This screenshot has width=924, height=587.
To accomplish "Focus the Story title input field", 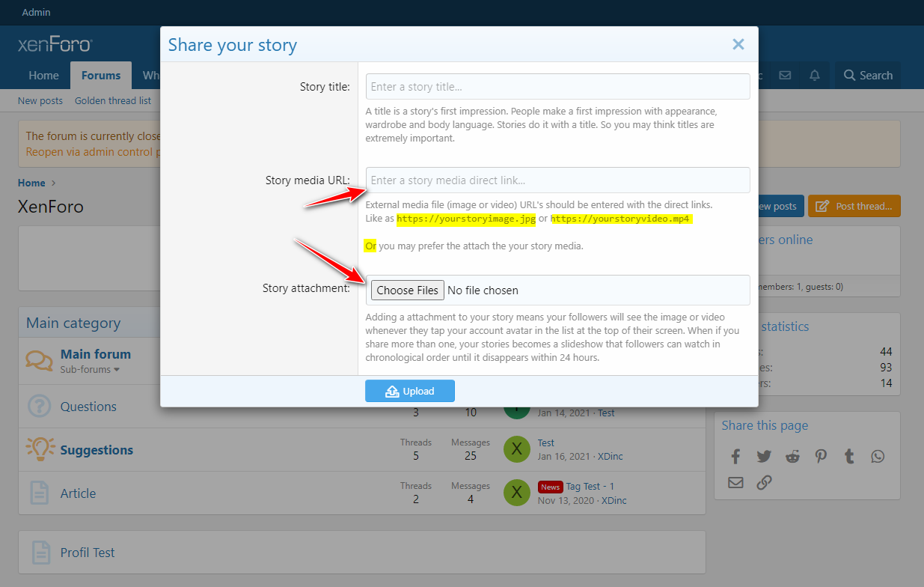I will (x=557, y=87).
